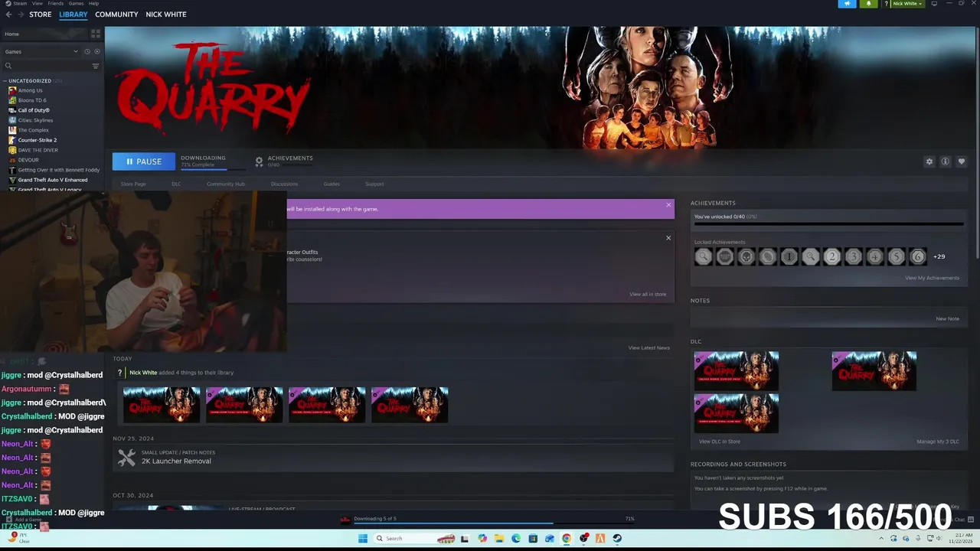The height and width of the screenshot is (551, 980).
Task: Open Steam from the Windows taskbar
Action: 617,538
